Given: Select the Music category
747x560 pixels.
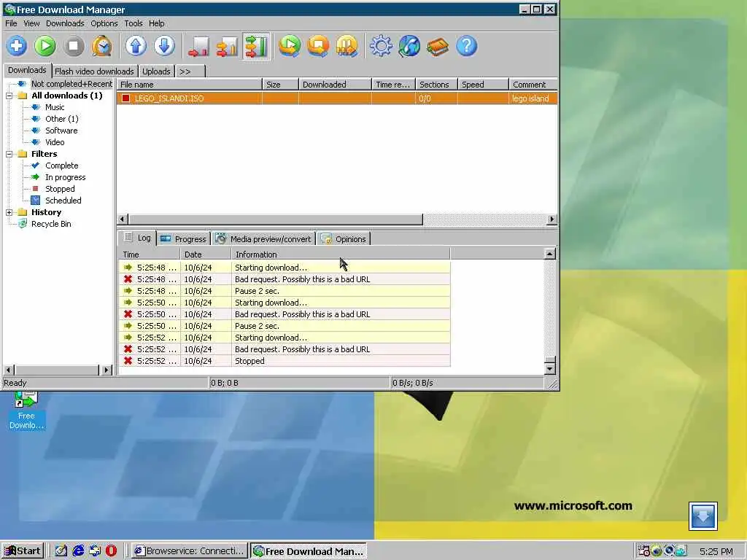Looking at the screenshot, I should (x=55, y=107).
